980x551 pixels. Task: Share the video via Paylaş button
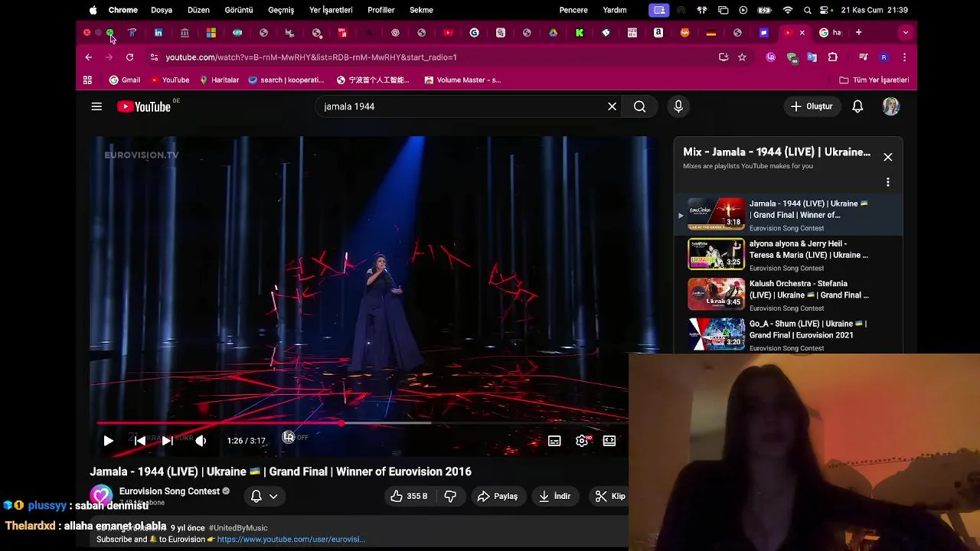click(498, 496)
